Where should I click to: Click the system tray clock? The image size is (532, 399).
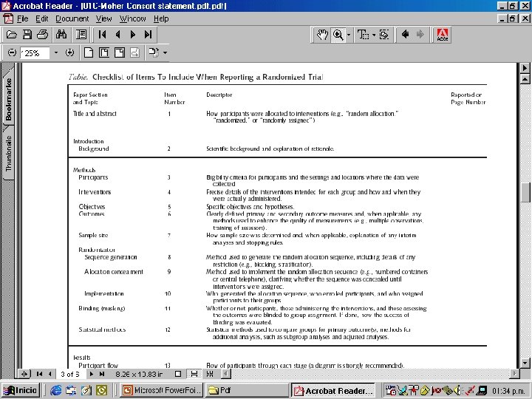510,391
